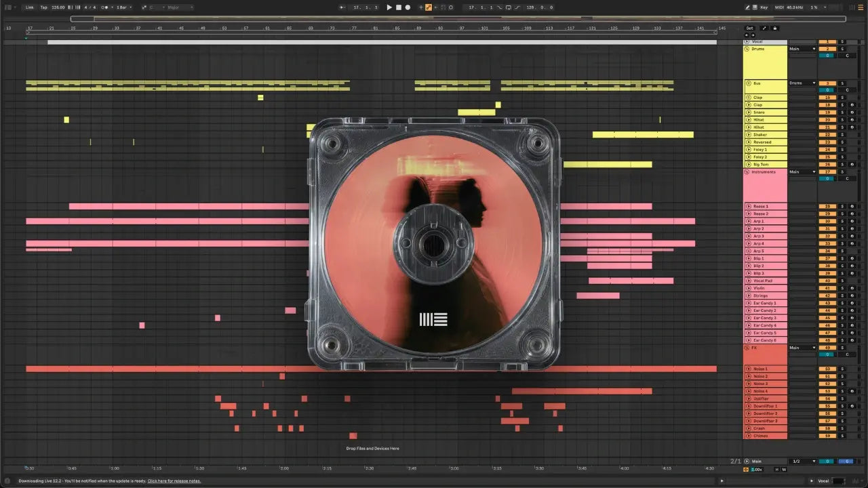Enable Draw Mode pencil icon
Screen dimensions: 868x488
(747, 7)
